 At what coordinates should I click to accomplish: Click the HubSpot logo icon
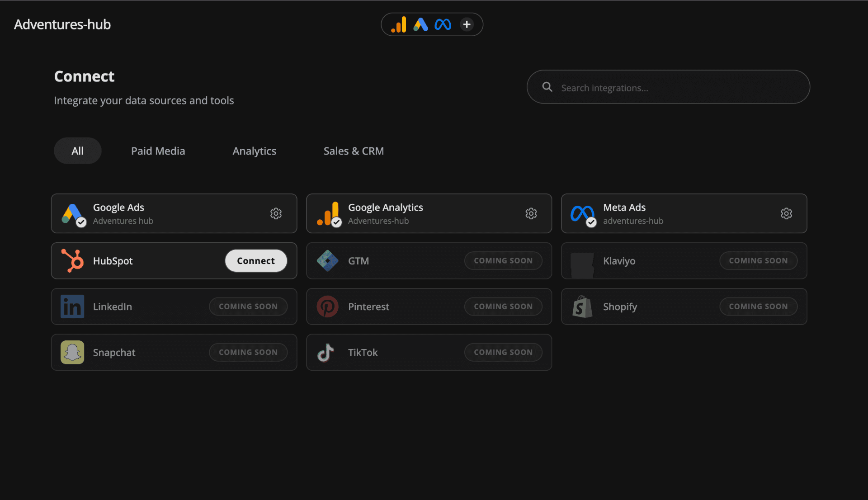pos(72,261)
